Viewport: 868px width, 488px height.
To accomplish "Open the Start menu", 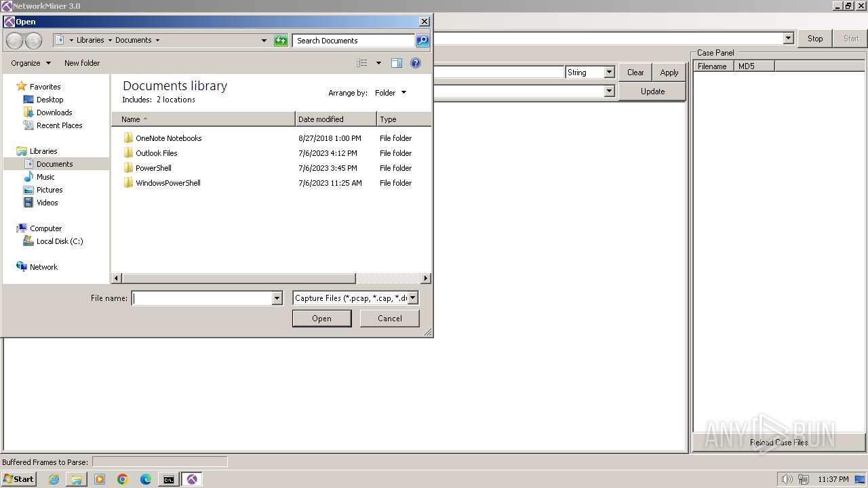I will point(19,479).
